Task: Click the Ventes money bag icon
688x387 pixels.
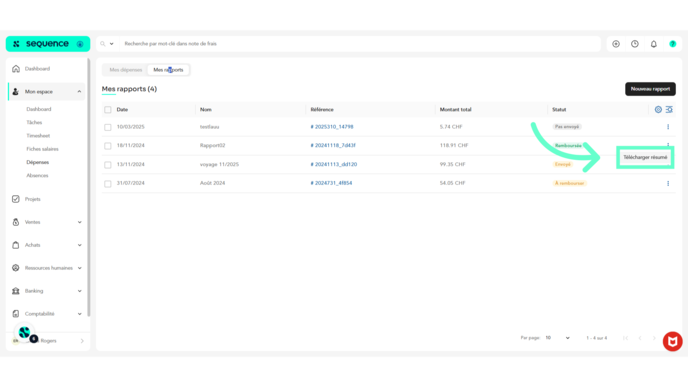Action: [16, 222]
